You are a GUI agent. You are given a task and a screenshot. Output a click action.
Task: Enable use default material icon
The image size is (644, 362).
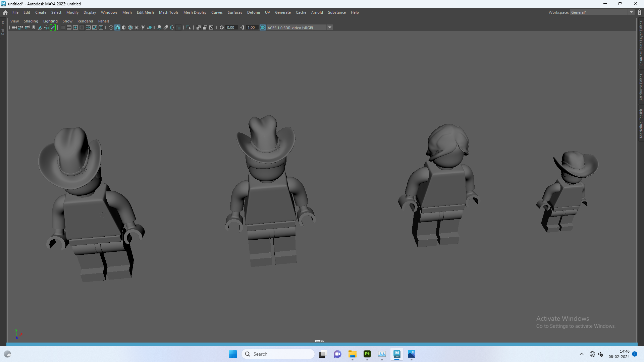[x=124, y=27]
